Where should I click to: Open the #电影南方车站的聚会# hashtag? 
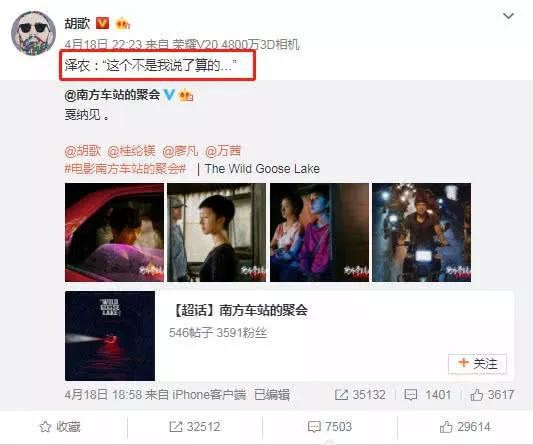(x=125, y=168)
